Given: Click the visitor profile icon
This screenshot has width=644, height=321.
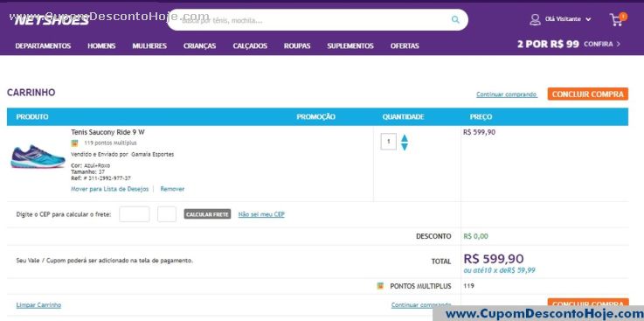Looking at the screenshot, I should (535, 19).
